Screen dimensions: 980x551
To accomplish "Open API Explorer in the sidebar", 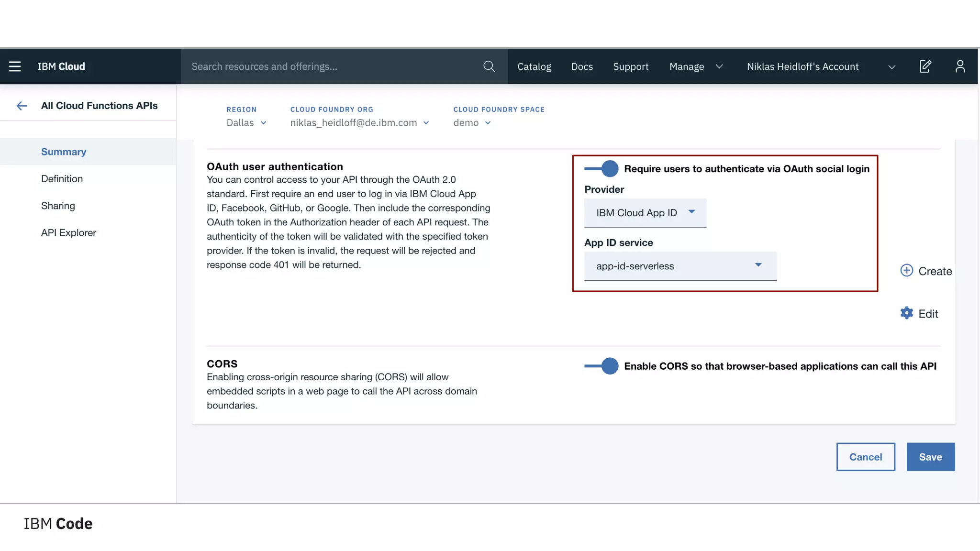I will click(x=68, y=232).
